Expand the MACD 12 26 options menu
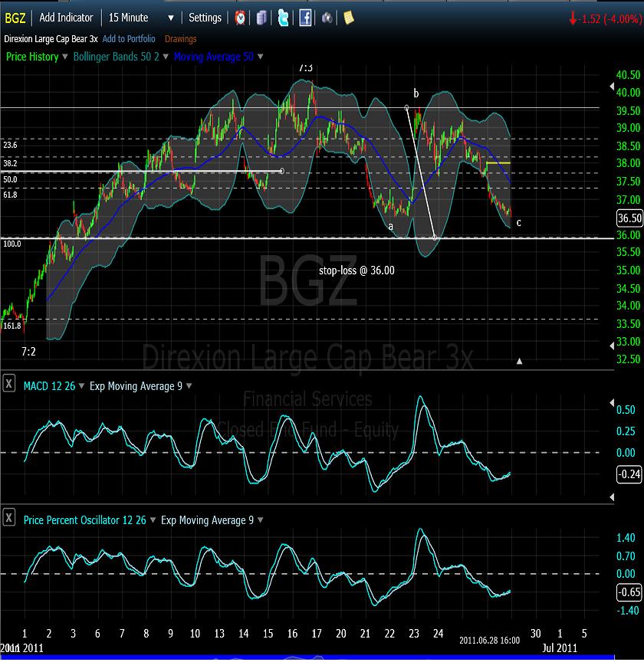Screen dimensions: 644x672 click(x=81, y=385)
